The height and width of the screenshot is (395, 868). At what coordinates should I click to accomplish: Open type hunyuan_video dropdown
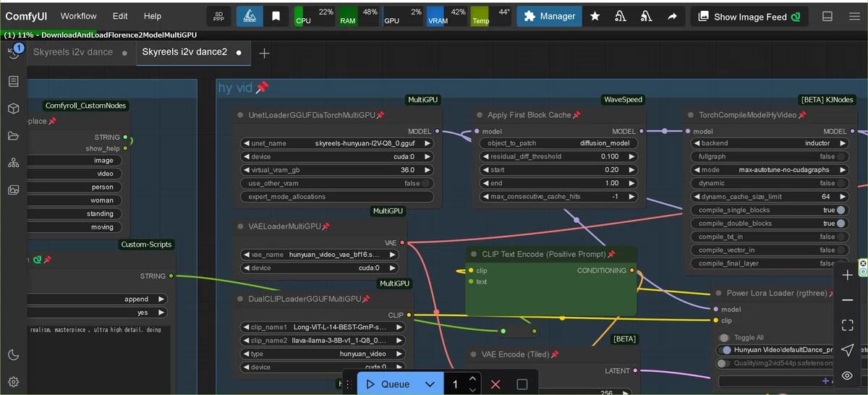323,354
